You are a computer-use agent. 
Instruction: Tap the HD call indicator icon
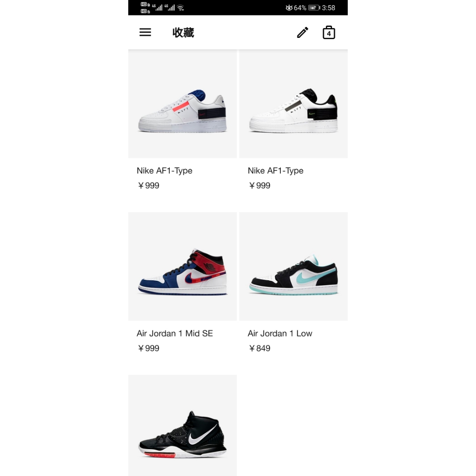(145, 7)
